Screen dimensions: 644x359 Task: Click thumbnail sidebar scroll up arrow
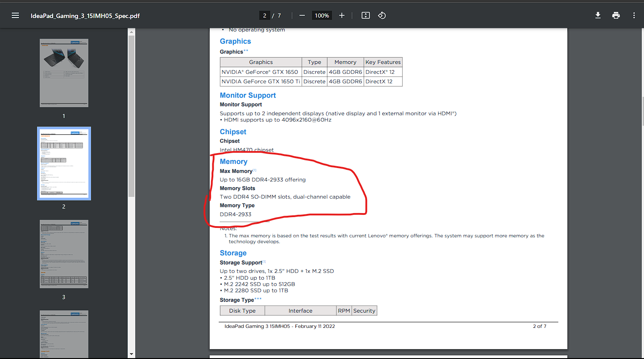coord(132,32)
